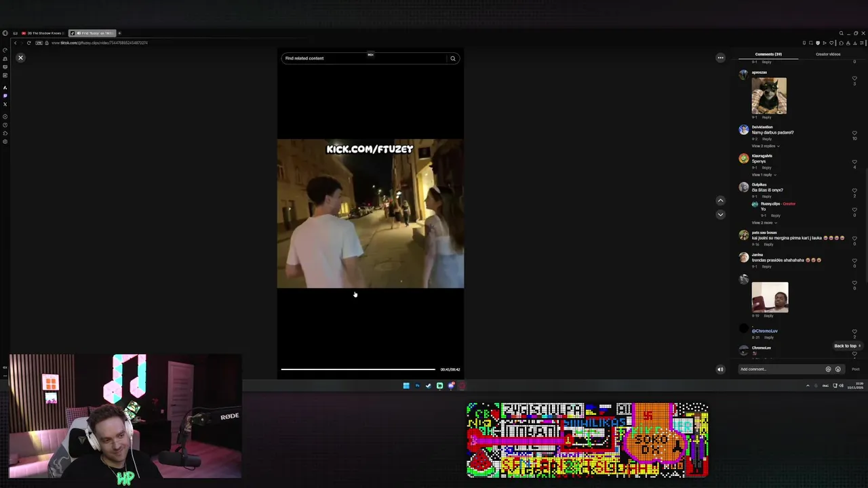This screenshot has height=488, width=868.
Task: Expand 'View 2 replies' under Deividasšon
Action: 765,146
